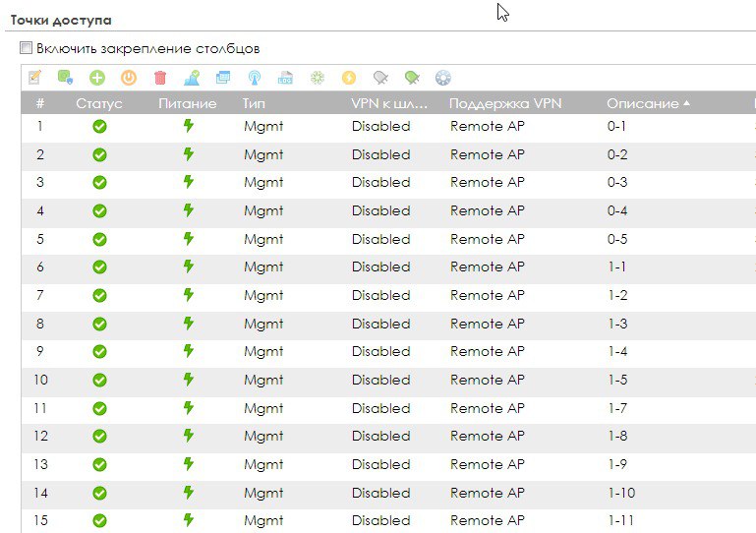Click the green status checkmark in row 15
Image resolution: width=756 pixels, height=533 pixels.
coord(100,521)
